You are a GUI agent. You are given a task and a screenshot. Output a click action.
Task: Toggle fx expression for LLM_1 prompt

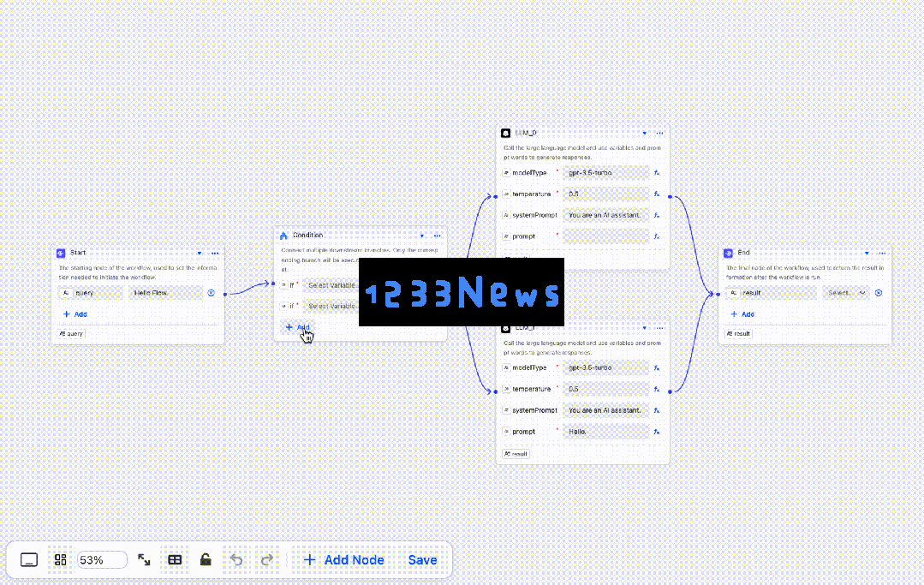657,432
